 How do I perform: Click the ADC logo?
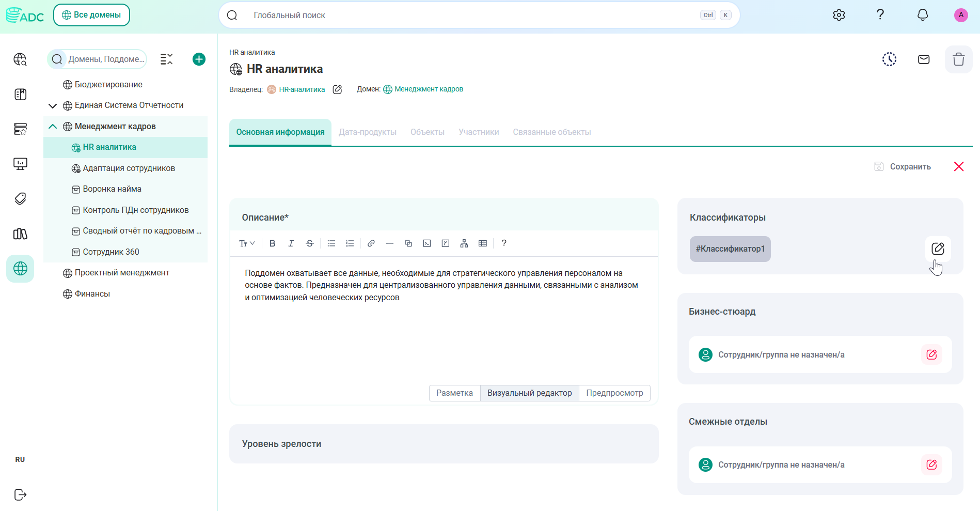(x=25, y=16)
